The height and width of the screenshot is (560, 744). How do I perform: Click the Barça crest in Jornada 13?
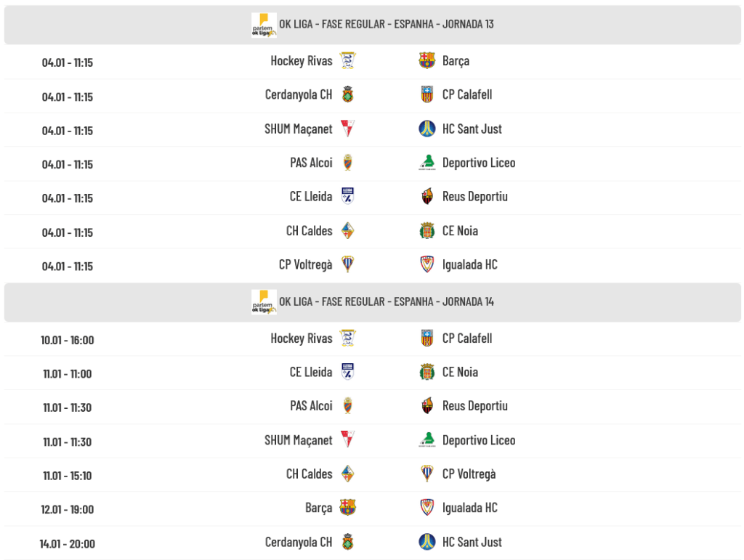pyautogui.click(x=427, y=61)
